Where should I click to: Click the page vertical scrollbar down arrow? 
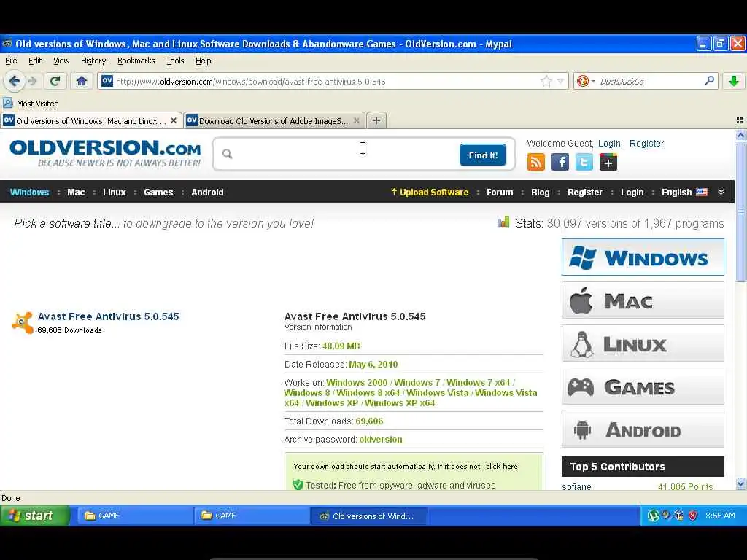(740, 484)
